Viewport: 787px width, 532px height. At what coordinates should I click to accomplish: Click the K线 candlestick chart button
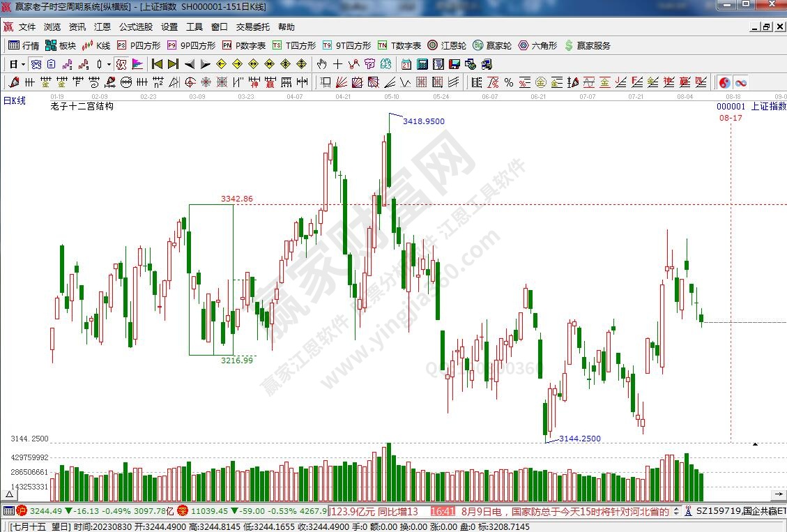96,45
